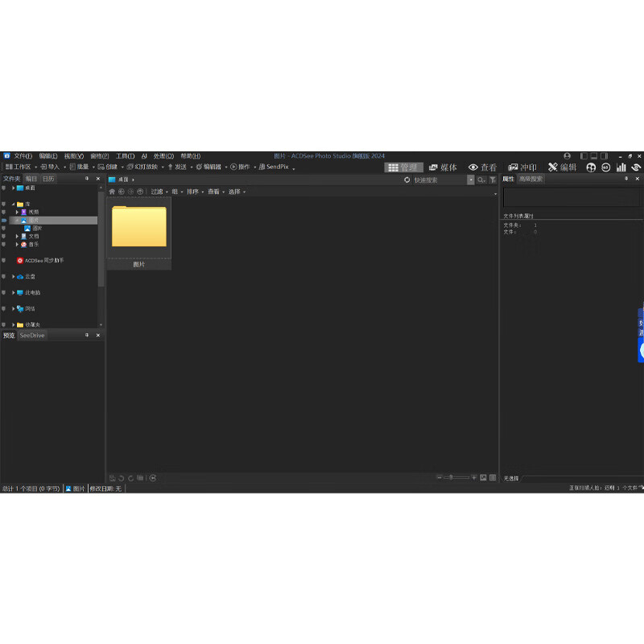Click the home icon above file view

tap(112, 192)
